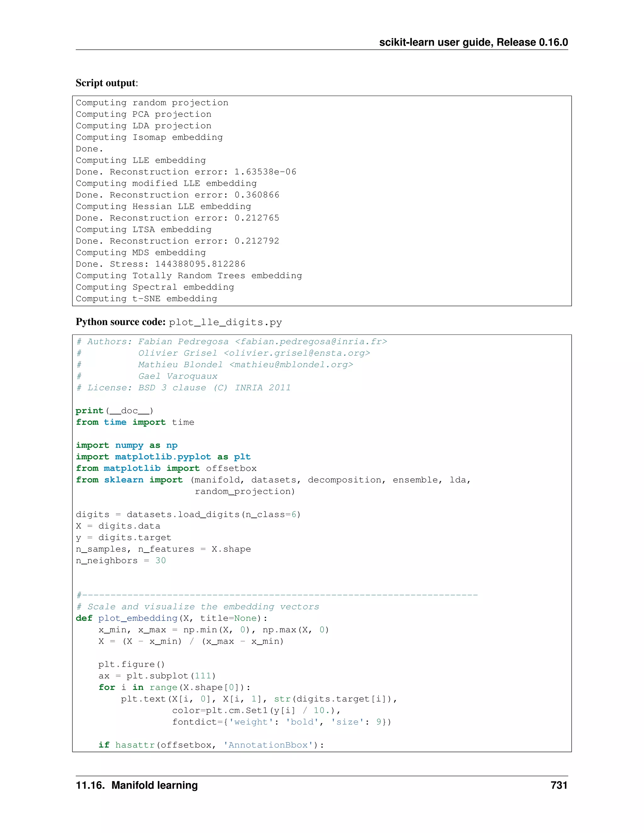Viewport: 644px width, 833px height.
Task: Select the 'Script output' heading
Action: pos(106,83)
